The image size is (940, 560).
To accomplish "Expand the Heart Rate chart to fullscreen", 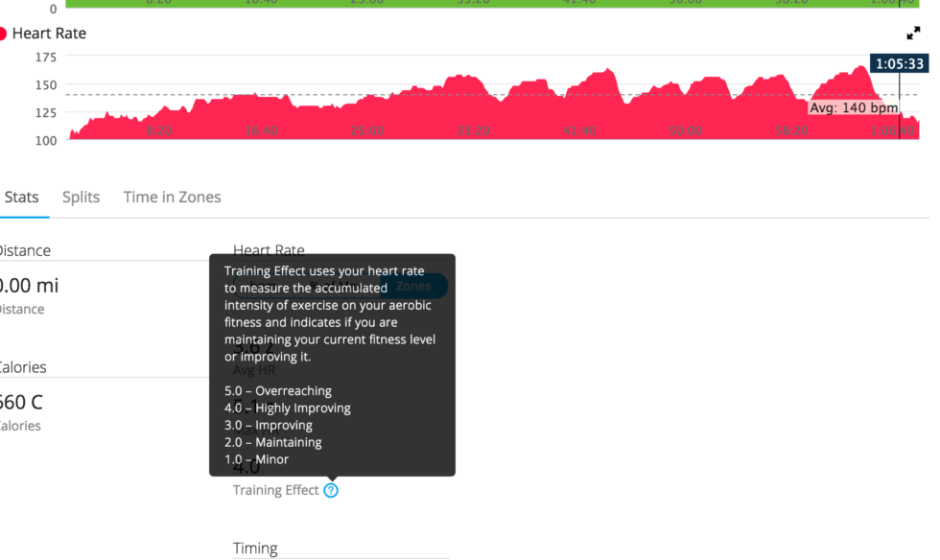I will click(x=913, y=33).
